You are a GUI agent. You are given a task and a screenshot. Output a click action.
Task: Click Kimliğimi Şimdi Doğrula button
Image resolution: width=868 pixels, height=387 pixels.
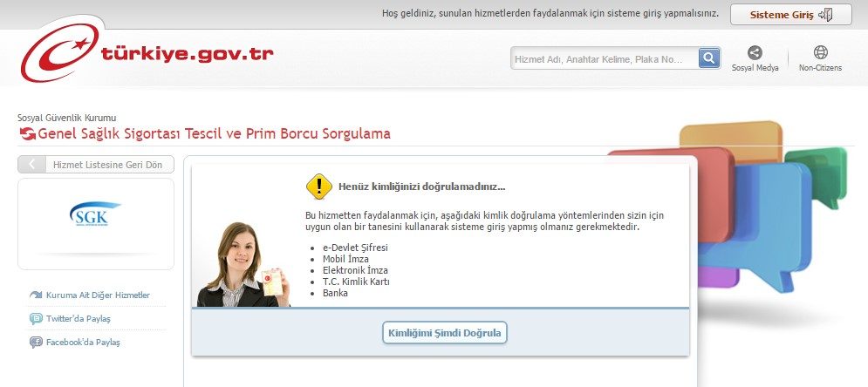pyautogui.click(x=445, y=333)
